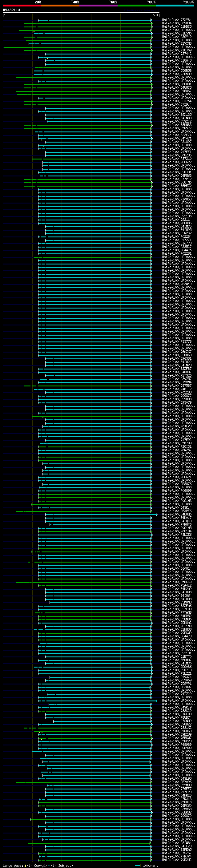Select label UniRef100_B5YMW8

[x=177, y=785]
